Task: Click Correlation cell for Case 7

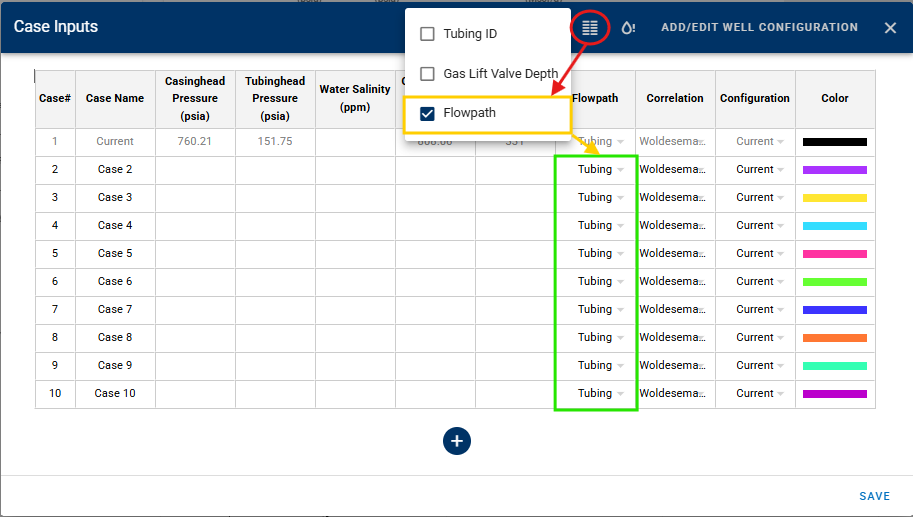Action: [675, 309]
